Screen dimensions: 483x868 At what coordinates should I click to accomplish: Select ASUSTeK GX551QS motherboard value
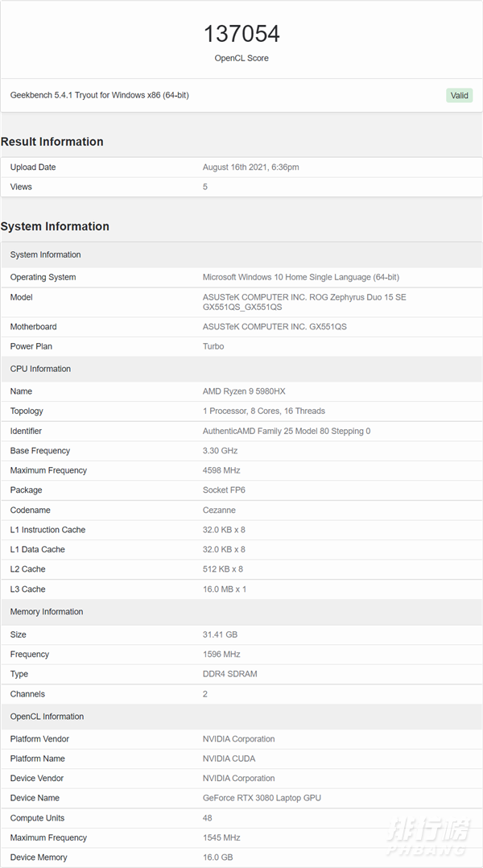pyautogui.click(x=275, y=327)
